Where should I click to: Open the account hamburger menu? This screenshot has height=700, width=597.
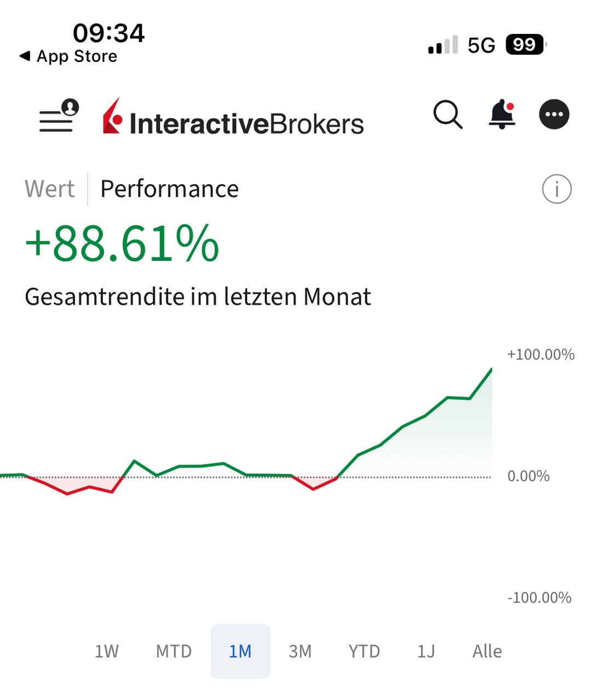(58, 116)
